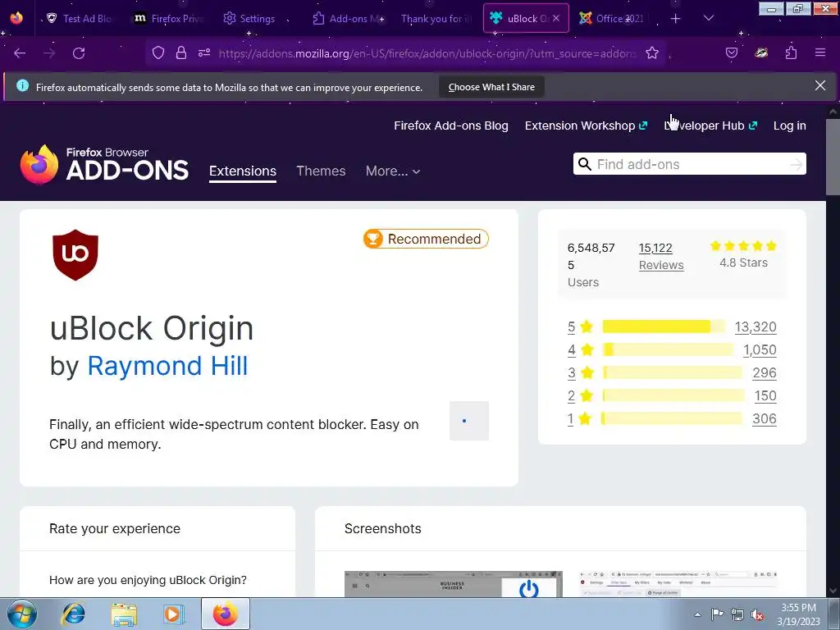Open the private browsing mask toolbar icon
Image resolution: width=840 pixels, height=630 pixels.
click(x=761, y=52)
